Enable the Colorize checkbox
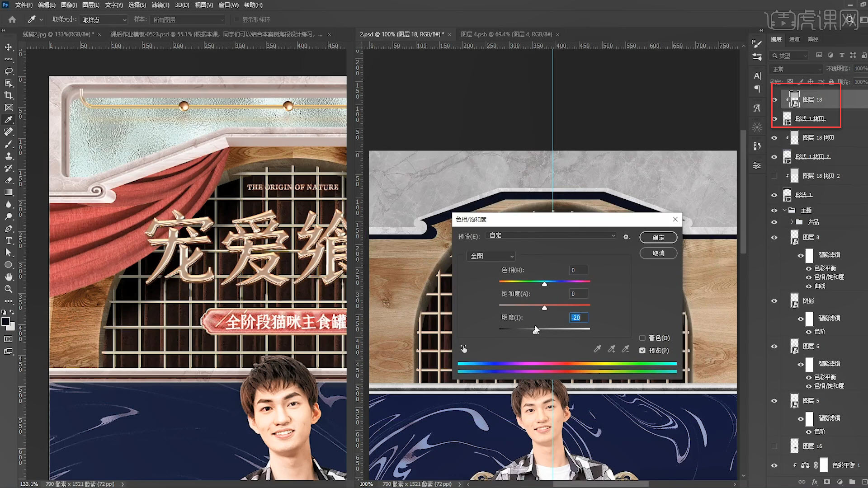The height and width of the screenshot is (488, 868). (642, 338)
